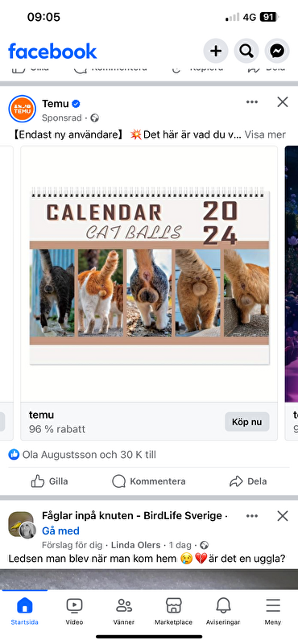Expand ad text with Visa mer
Image resolution: width=298 pixels, height=644 pixels.
pos(265,134)
